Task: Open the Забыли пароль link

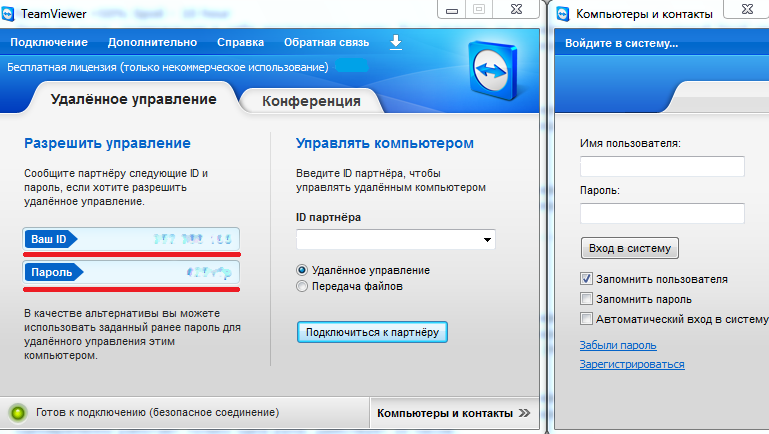Action: point(618,345)
